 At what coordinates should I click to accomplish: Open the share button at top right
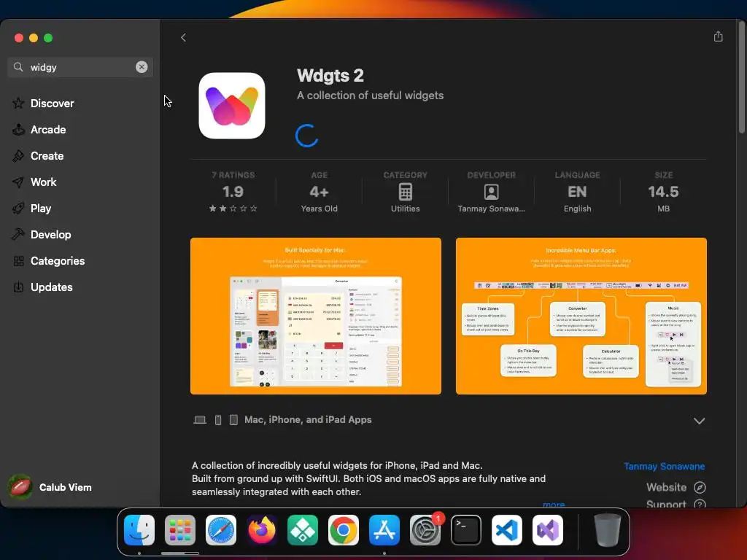718,36
